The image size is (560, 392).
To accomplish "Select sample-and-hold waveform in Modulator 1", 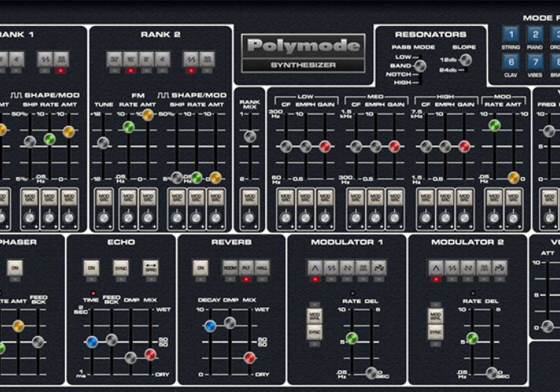I will click(x=379, y=267).
